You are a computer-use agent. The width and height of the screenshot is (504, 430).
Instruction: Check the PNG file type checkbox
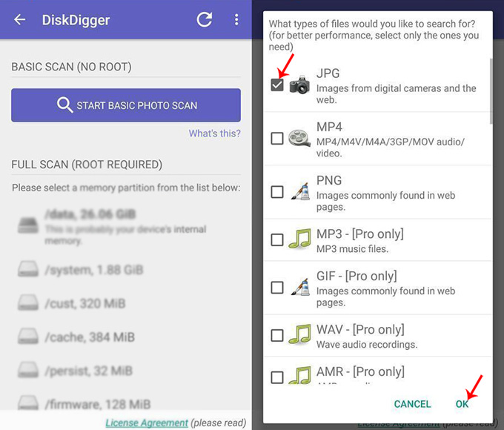pyautogui.click(x=277, y=192)
